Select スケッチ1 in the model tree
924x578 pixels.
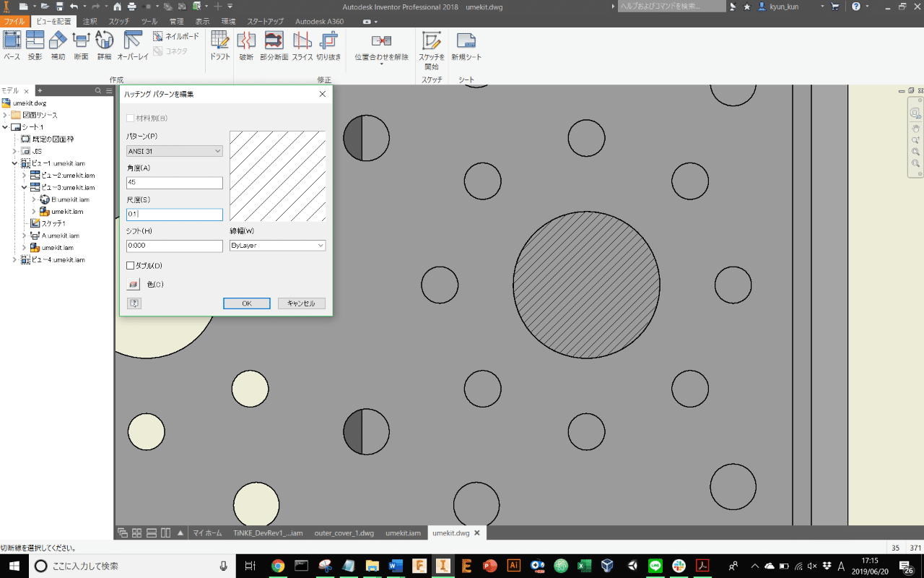[53, 223]
